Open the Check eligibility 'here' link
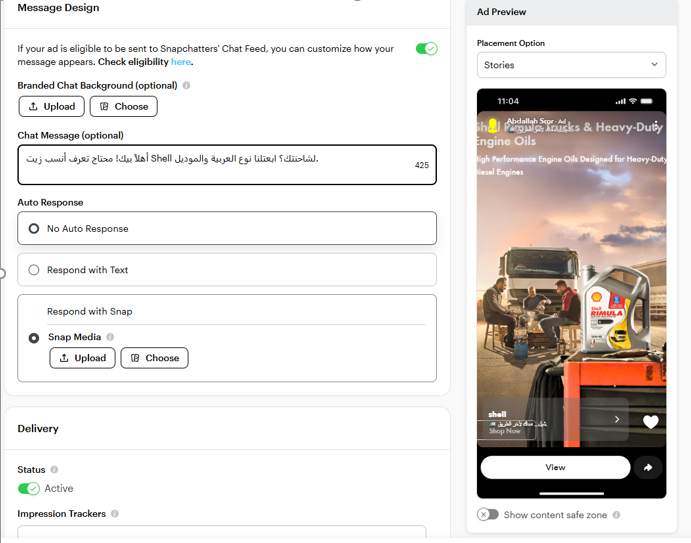The width and height of the screenshot is (691, 543). pos(181,62)
